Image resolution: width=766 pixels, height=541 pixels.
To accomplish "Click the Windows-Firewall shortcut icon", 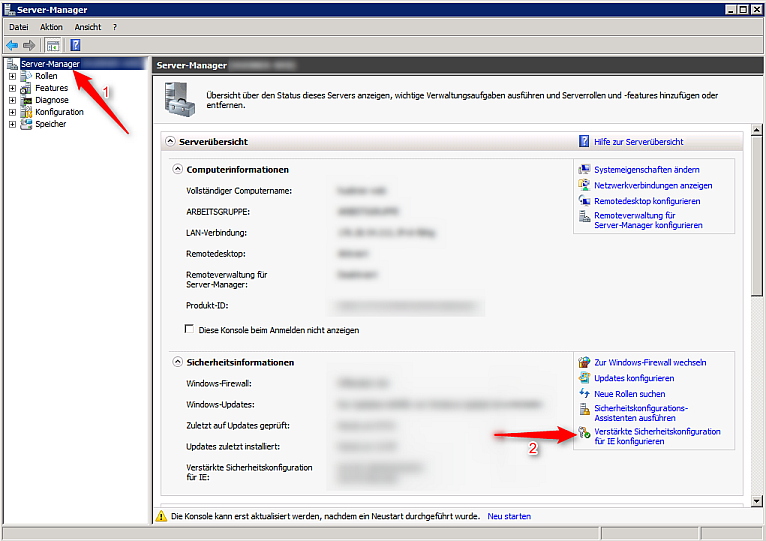I will (x=584, y=362).
